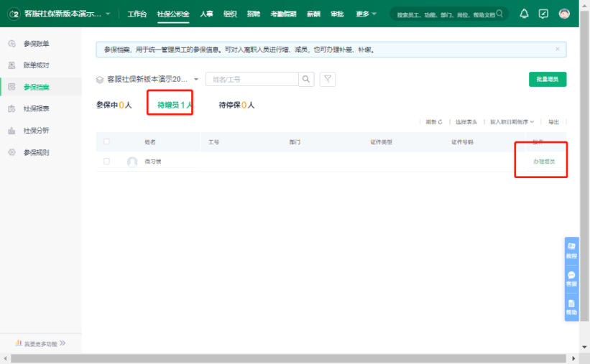The width and height of the screenshot is (590, 364).
Task: Focus the 姓名/工号 search field
Action: 252,80
